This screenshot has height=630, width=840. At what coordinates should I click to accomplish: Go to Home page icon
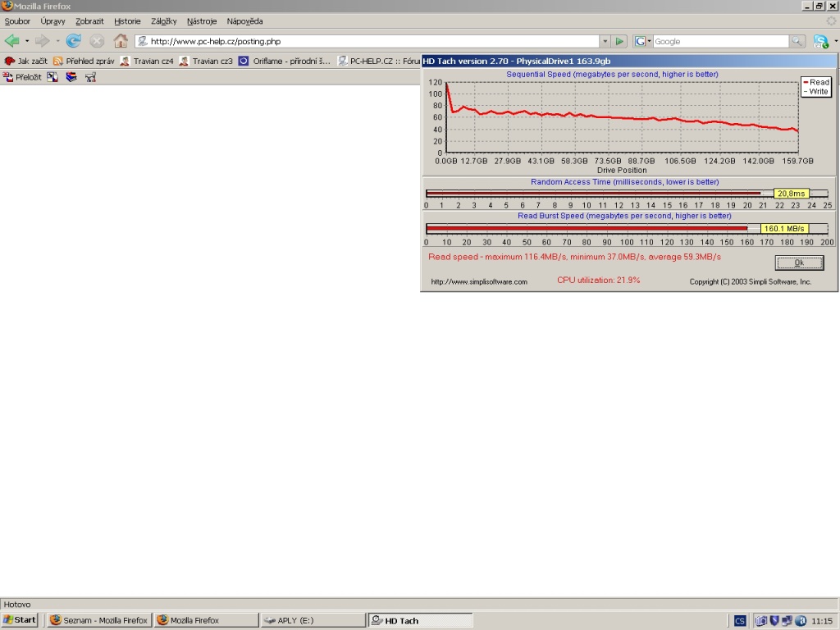pyautogui.click(x=121, y=41)
